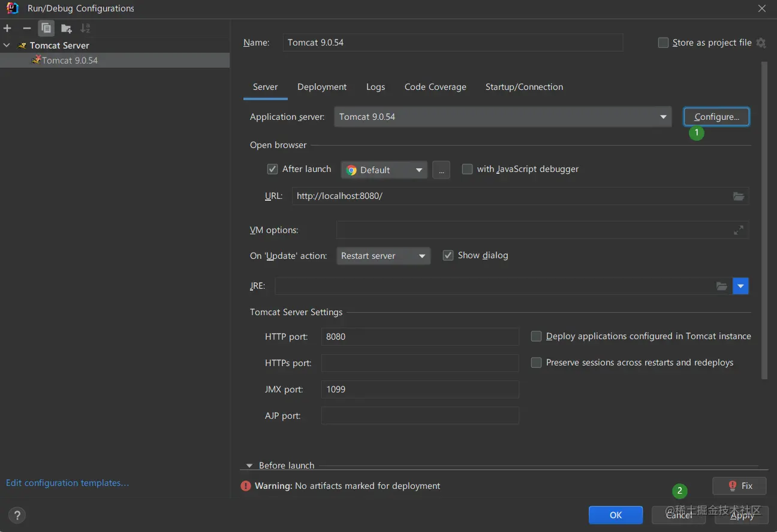Copy the selected configuration
Viewport: 777px width, 532px height.
click(x=46, y=28)
